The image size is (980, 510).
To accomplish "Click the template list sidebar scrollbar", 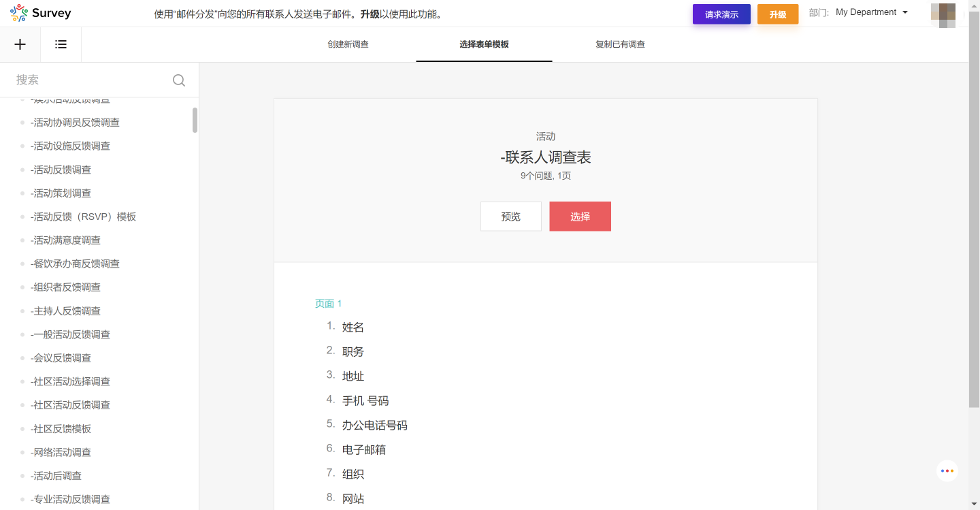I will [x=195, y=121].
